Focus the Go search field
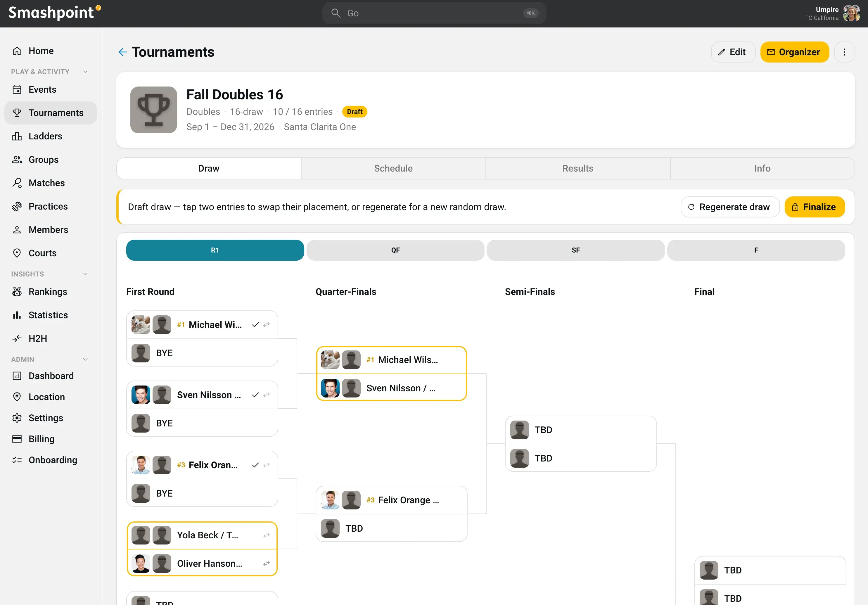 click(x=434, y=13)
